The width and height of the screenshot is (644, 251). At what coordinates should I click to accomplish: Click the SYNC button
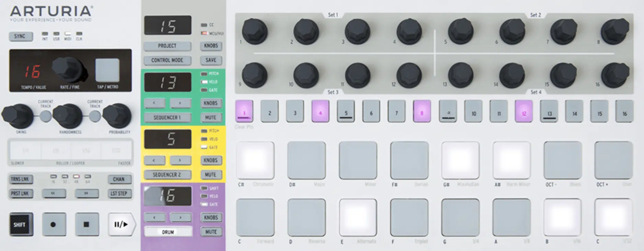[x=21, y=36]
